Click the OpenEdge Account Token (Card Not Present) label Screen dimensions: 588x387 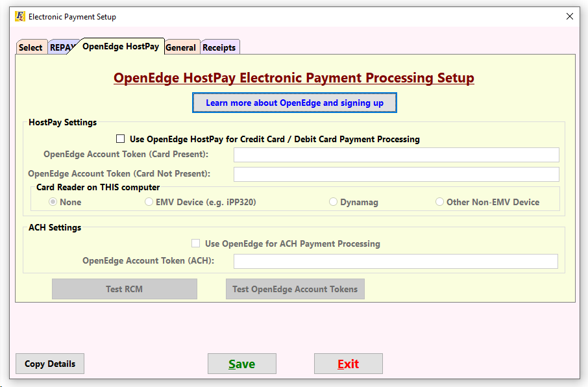pyautogui.click(x=119, y=174)
